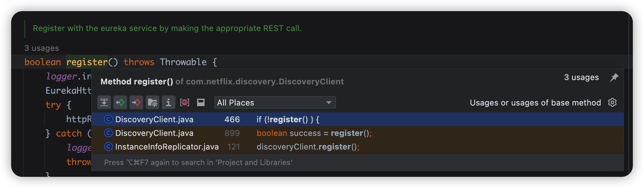The image size is (644, 188).
Task: Click the class icon beside InstanceInfoReplicator.java
Action: [108, 147]
